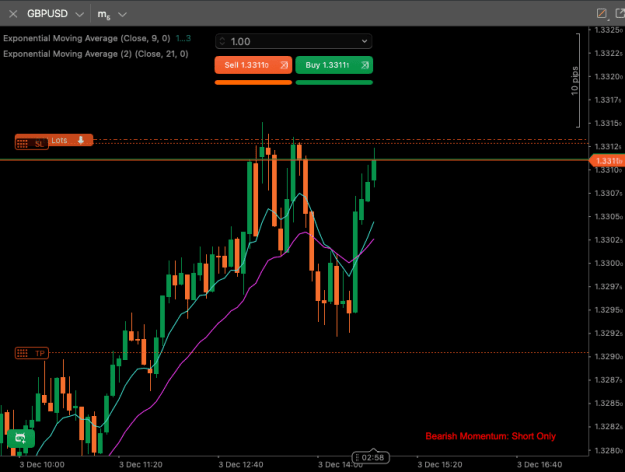Click 'Bearish Momentum: Short Only' text
Screen dimensions: 625x472
(490, 436)
